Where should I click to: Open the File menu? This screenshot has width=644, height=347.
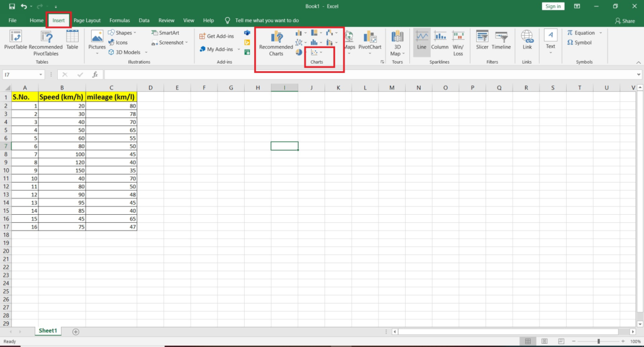click(13, 20)
